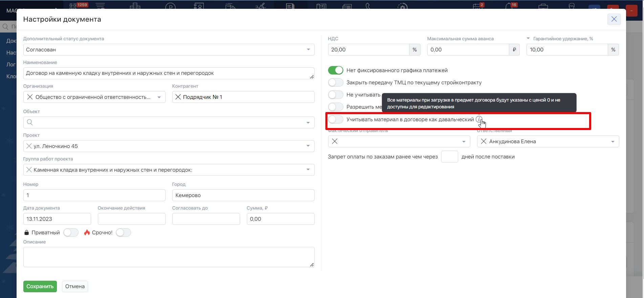Turn on the Срочно! switch
Image resolution: width=644 pixels, height=298 pixels.
click(x=123, y=233)
